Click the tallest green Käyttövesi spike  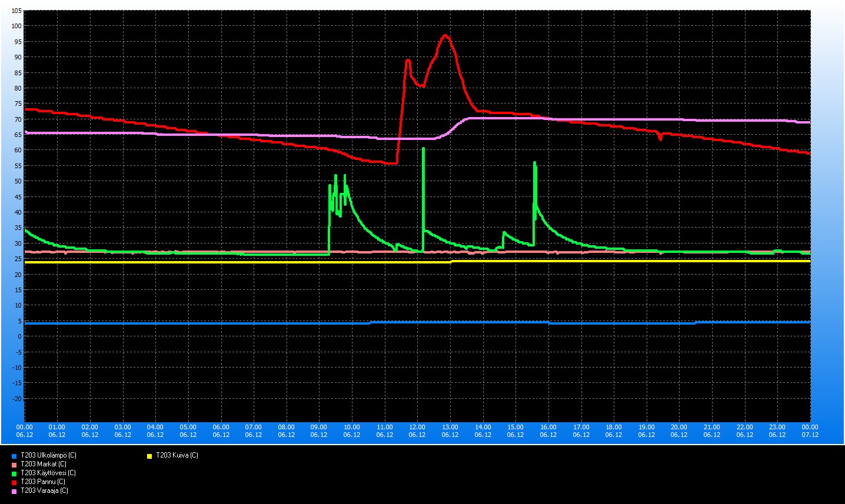click(423, 149)
